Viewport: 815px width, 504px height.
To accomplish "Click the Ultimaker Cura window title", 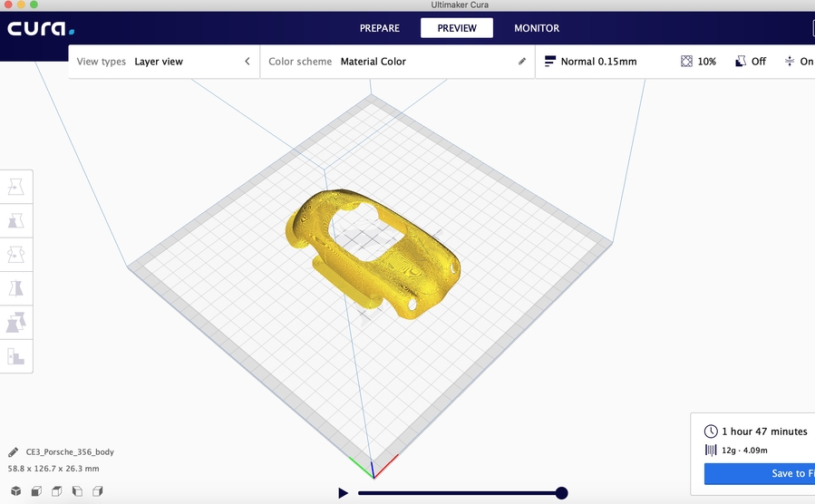I will click(460, 5).
